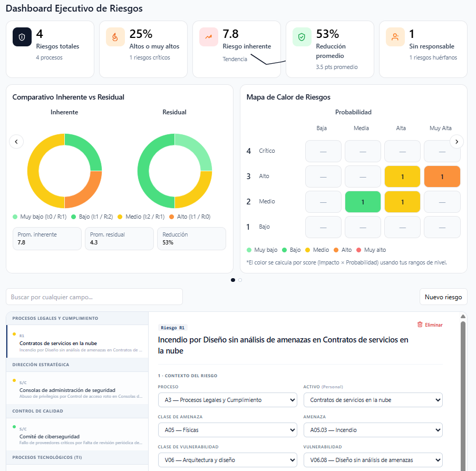Click heatmap cell Alto / Muy Alta orange
This screenshot has width=476, height=471.
point(442,176)
